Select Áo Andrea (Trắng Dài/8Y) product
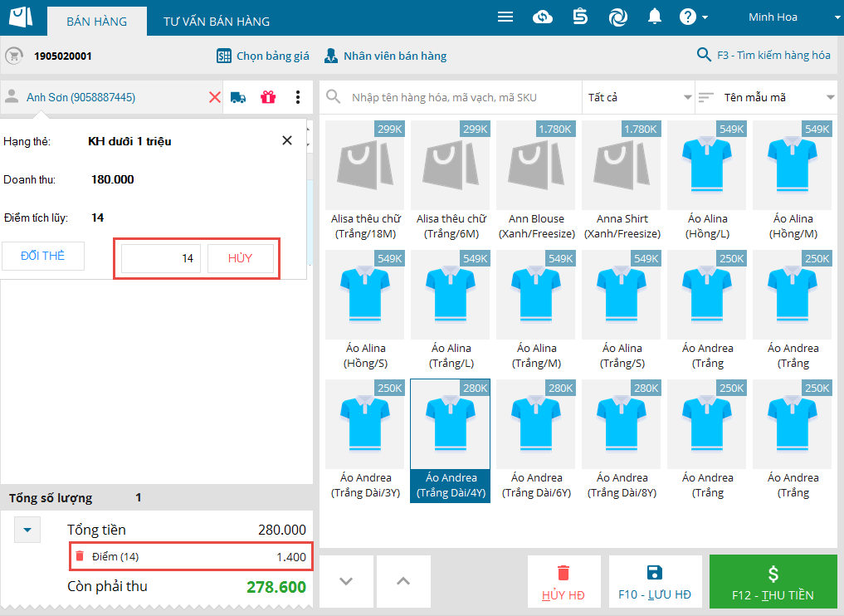The height and width of the screenshot is (616, 844). [x=622, y=441]
